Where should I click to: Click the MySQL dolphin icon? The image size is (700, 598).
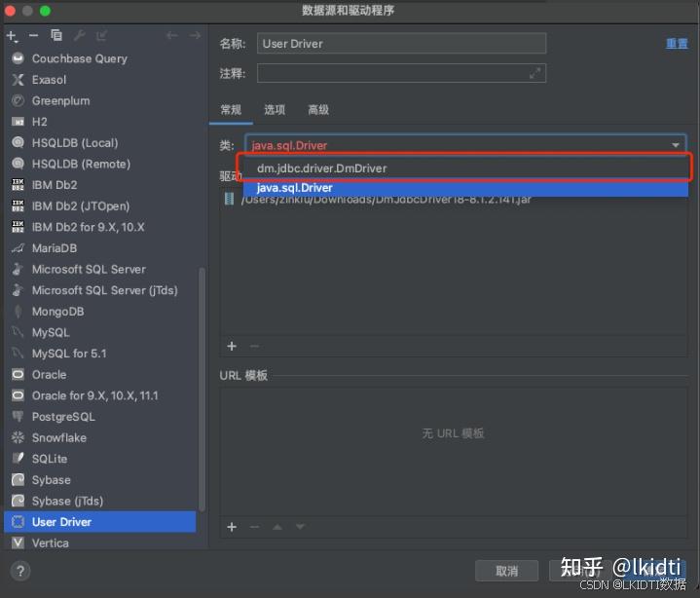coord(18,332)
